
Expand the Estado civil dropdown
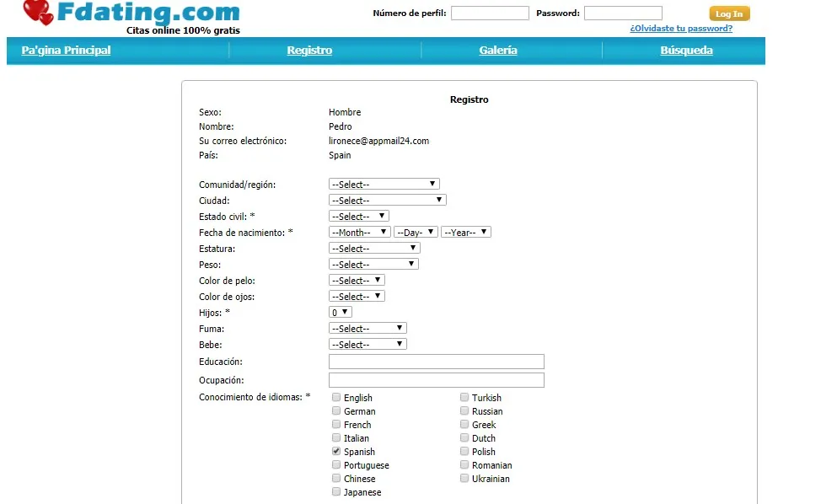pyautogui.click(x=359, y=216)
